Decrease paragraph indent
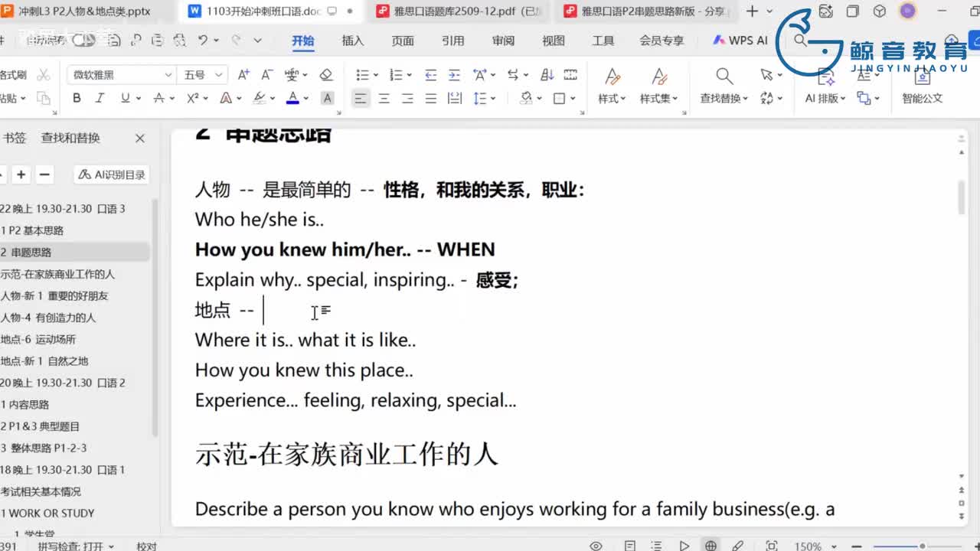 (431, 74)
